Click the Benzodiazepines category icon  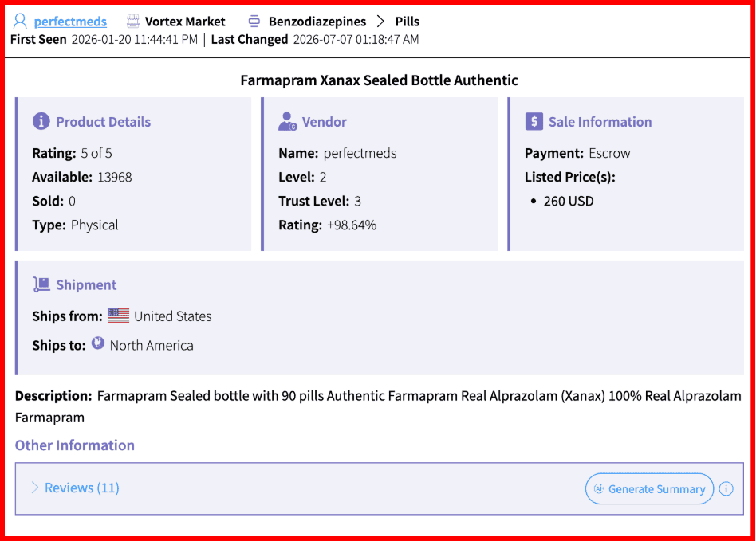(254, 22)
